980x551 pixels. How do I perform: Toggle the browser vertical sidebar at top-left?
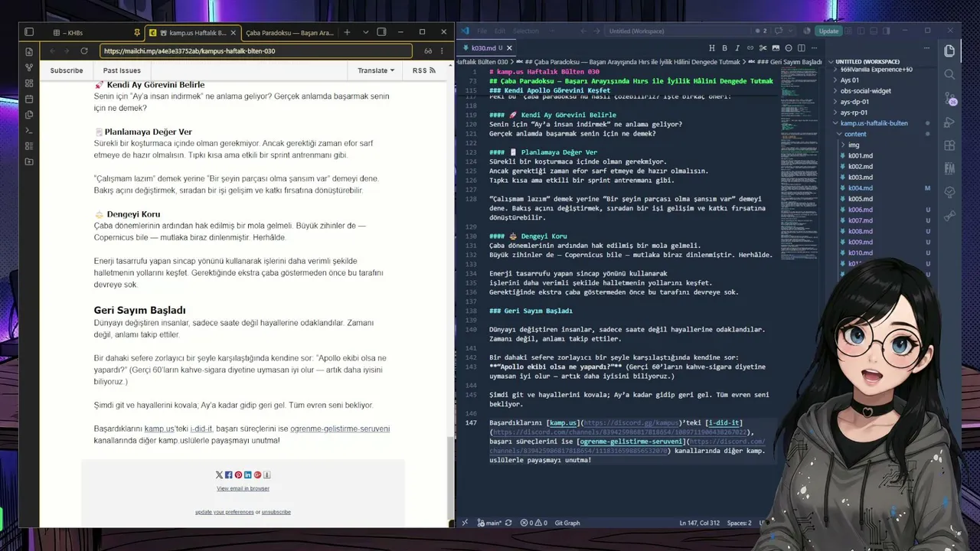[29, 32]
